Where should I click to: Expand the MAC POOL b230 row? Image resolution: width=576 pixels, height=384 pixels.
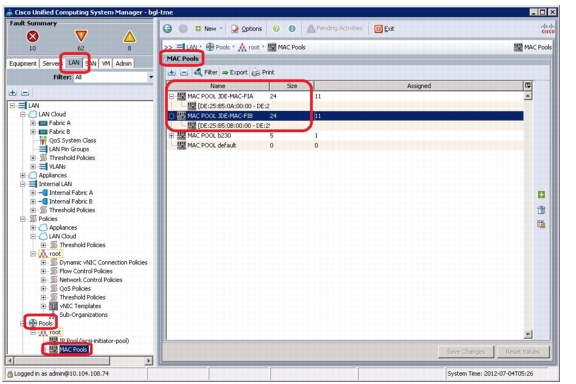[x=172, y=136]
